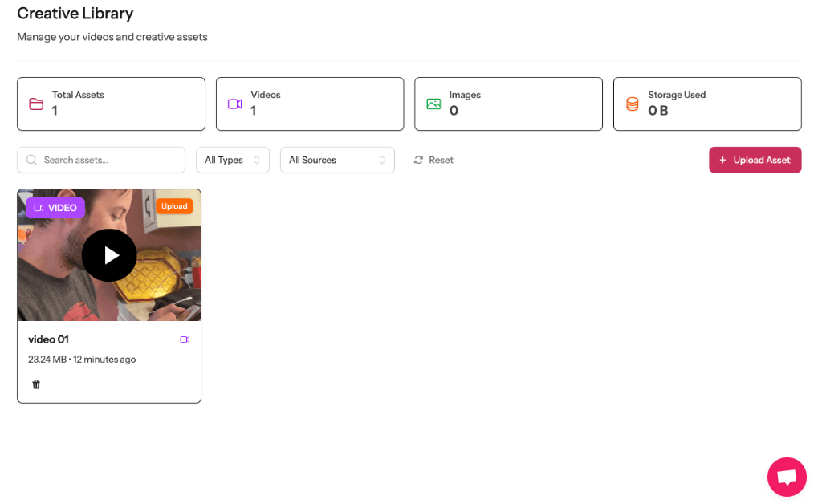Image resolution: width=822 pixels, height=504 pixels.
Task: Play the video 01 preview
Action: [109, 255]
